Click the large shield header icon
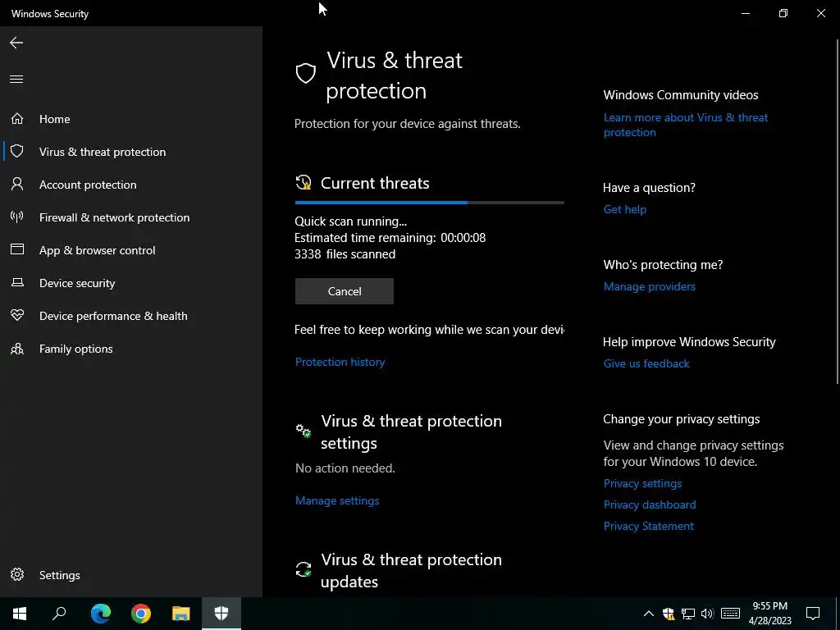The image size is (840, 630). coord(306,73)
